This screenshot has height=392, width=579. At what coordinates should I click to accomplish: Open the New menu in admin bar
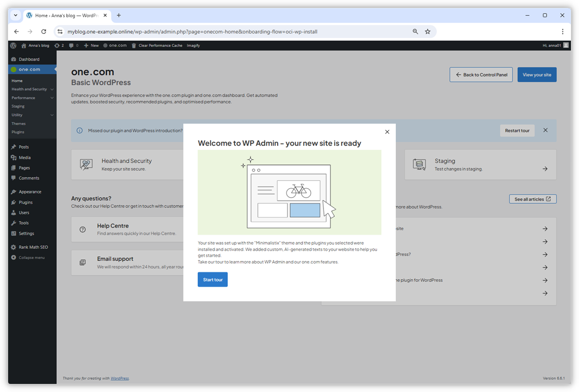pyautogui.click(x=91, y=46)
